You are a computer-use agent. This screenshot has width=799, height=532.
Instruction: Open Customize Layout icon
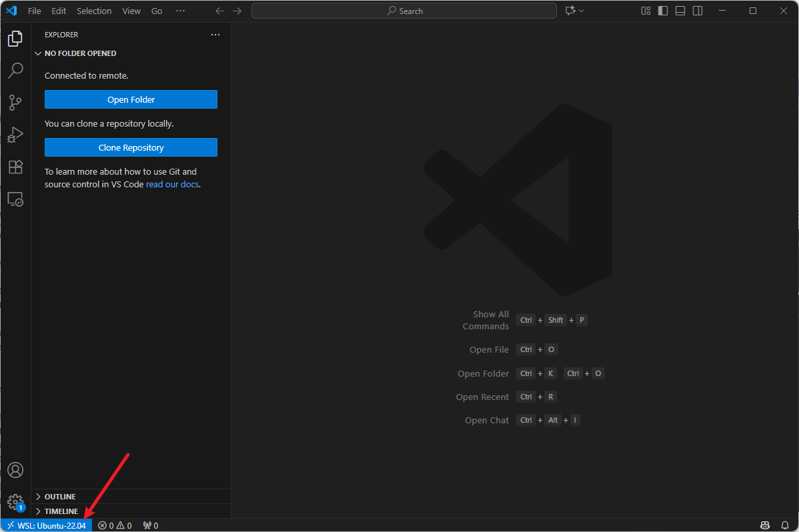pyautogui.click(x=646, y=11)
